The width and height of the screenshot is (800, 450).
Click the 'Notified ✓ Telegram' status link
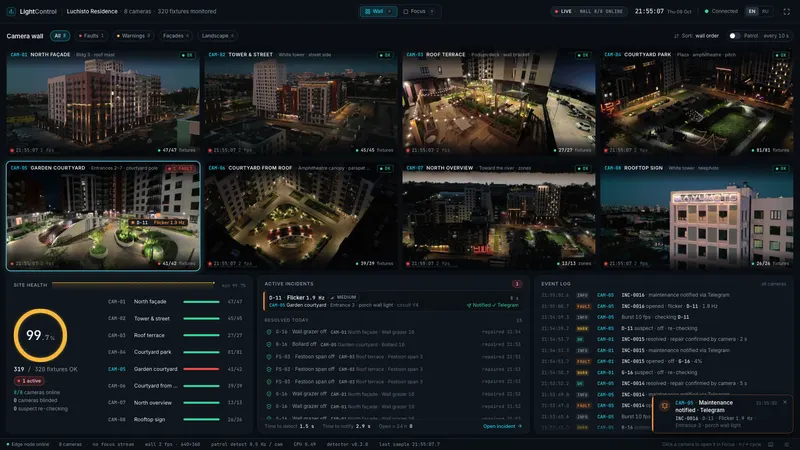[493, 305]
